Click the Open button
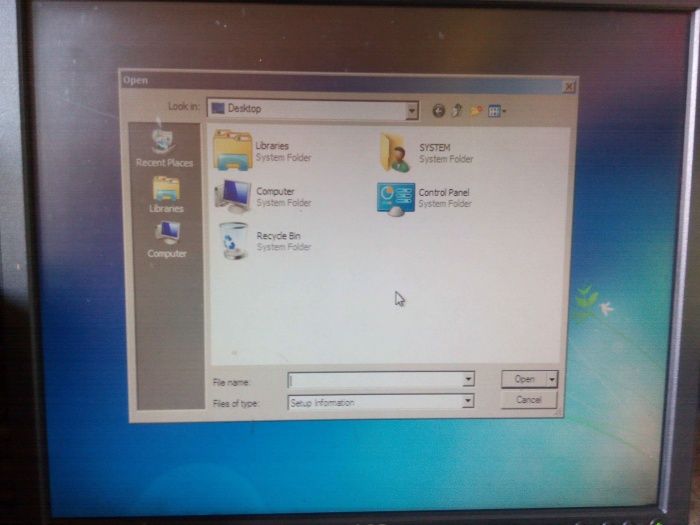700x525 pixels. coord(524,379)
